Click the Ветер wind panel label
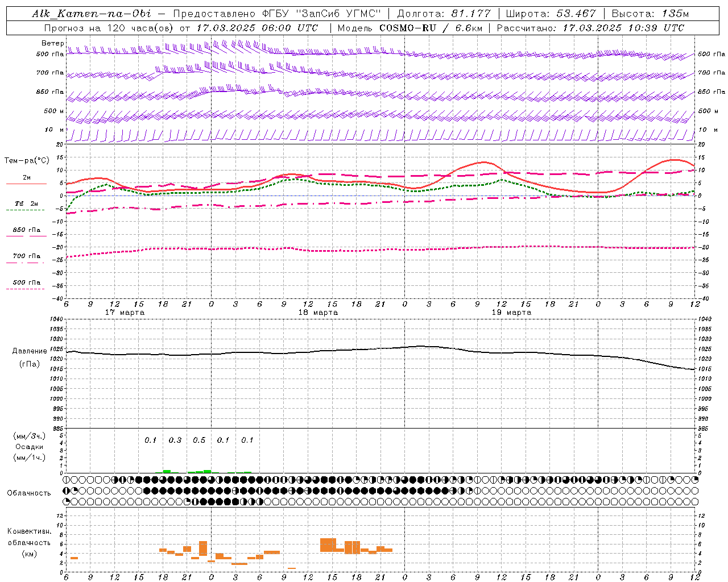 tap(52, 43)
